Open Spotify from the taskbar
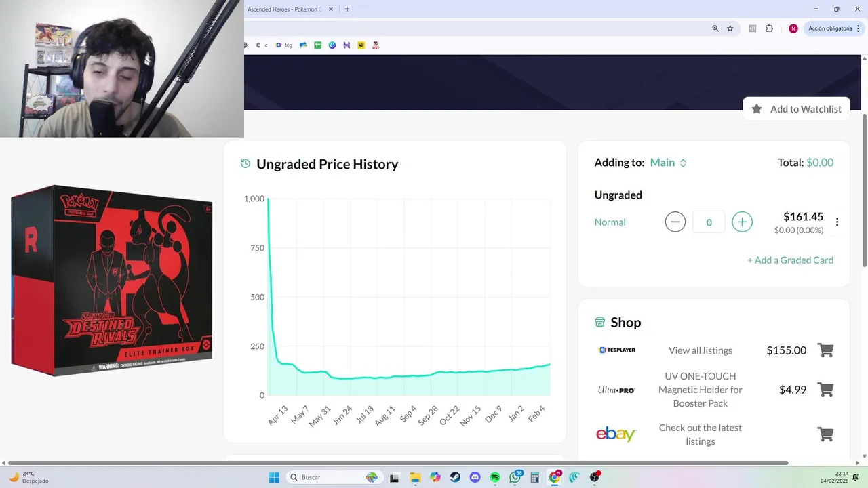 (495, 477)
